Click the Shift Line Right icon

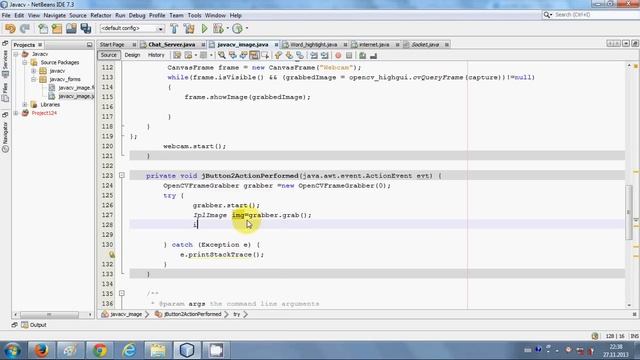click(324, 55)
